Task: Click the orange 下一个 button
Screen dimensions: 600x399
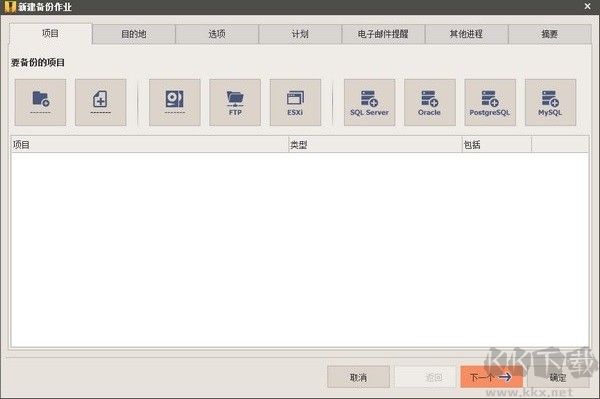Action: [491, 377]
